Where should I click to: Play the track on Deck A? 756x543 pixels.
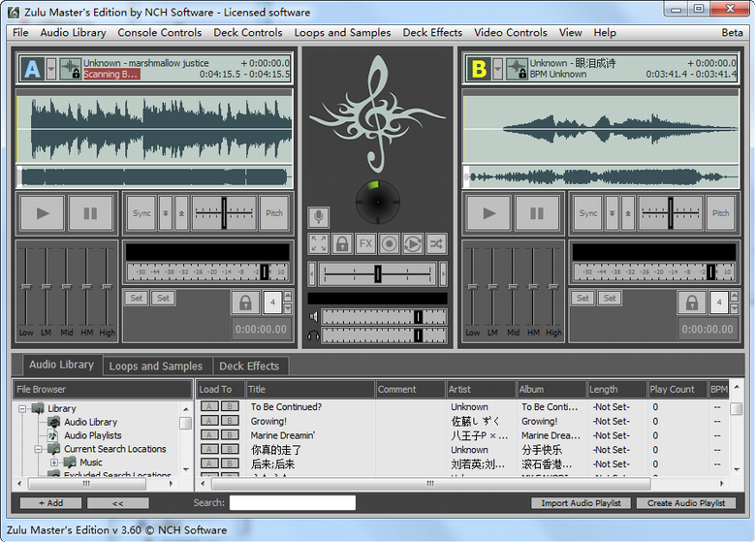point(43,213)
